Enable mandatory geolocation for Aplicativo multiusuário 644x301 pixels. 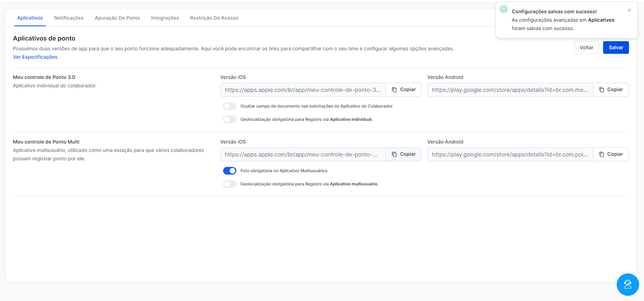click(230, 184)
